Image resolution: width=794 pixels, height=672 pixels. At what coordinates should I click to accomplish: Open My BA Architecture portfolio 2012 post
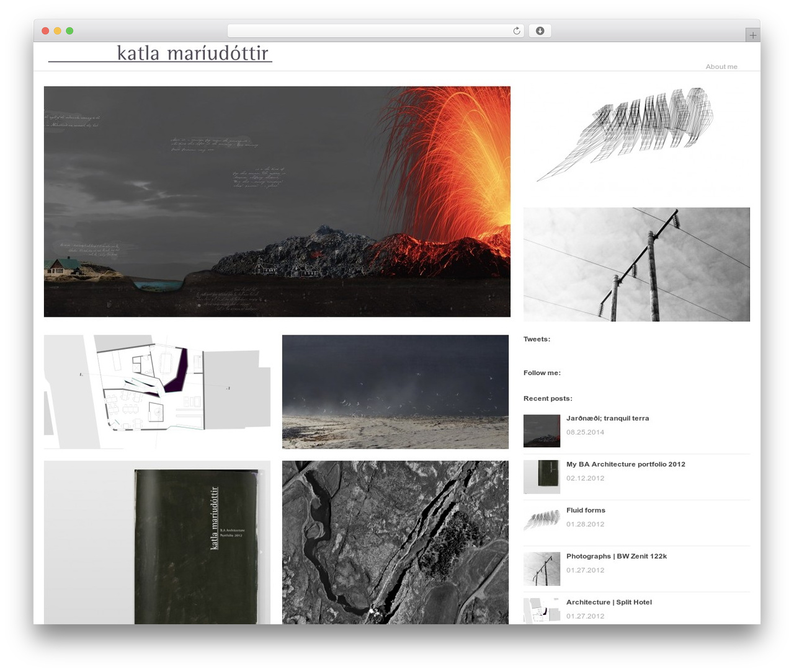pos(625,464)
